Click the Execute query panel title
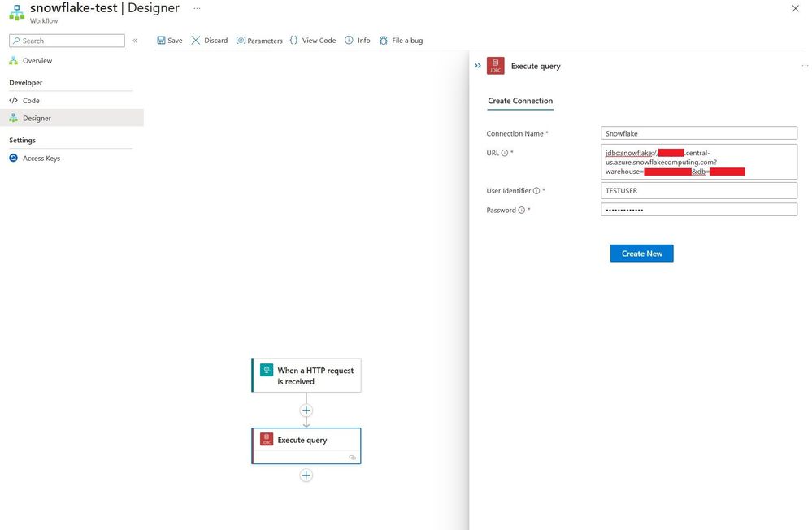Screen dimensions: 812x530 click(x=536, y=66)
